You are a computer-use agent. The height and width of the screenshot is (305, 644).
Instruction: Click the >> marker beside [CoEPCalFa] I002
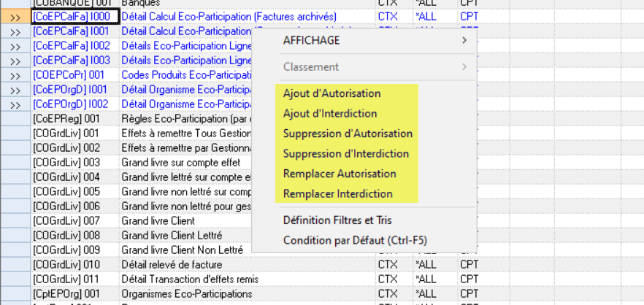[15, 46]
